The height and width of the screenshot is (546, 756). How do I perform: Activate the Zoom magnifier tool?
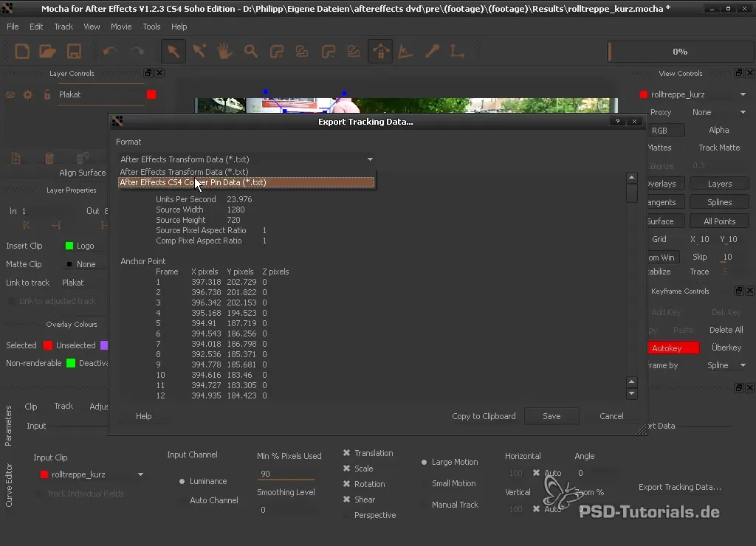(251, 51)
